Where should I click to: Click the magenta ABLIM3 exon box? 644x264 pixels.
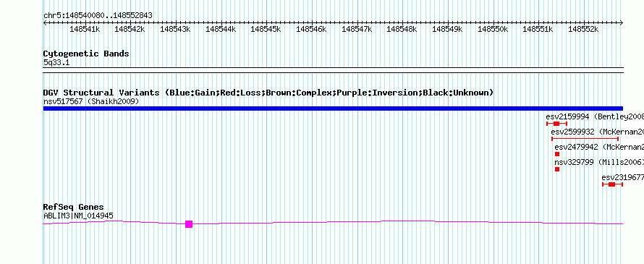pyautogui.click(x=189, y=223)
